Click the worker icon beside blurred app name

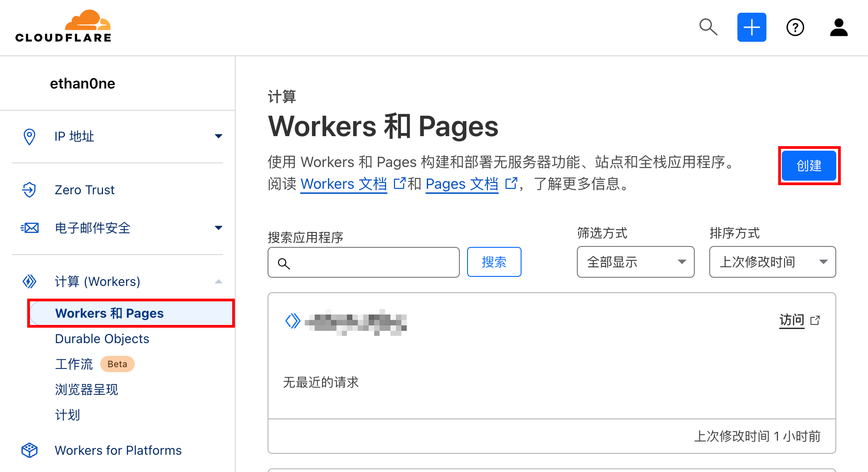(293, 321)
